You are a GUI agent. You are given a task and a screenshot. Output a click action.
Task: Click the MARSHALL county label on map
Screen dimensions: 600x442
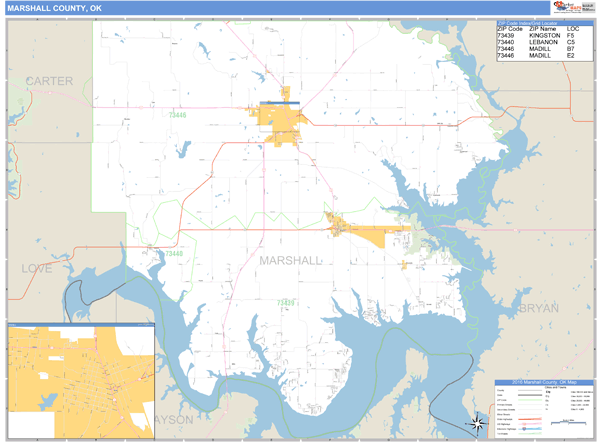pos(290,260)
